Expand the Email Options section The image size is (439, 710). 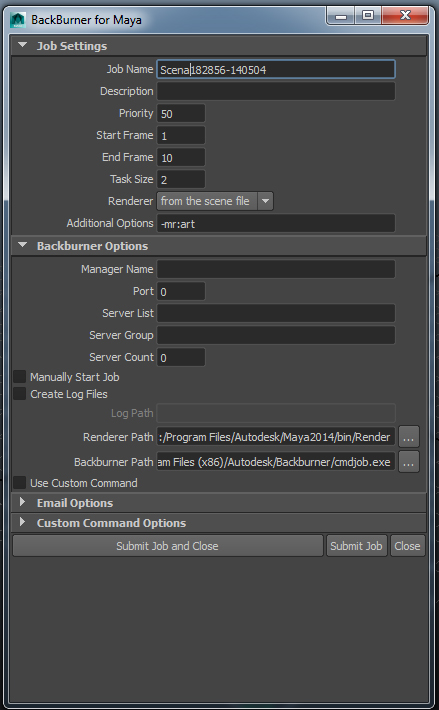[x=22, y=502]
